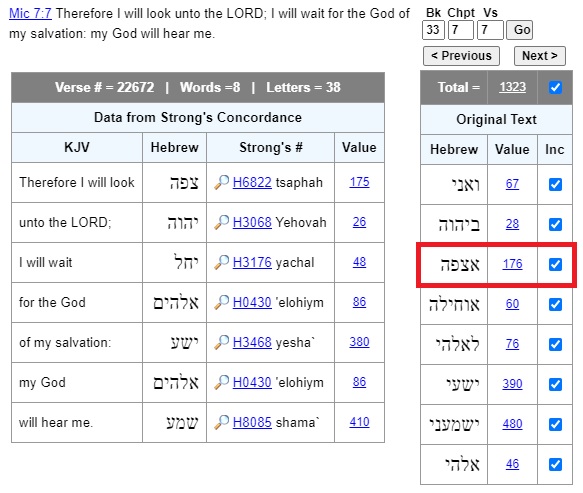Viewport: 583px width, 493px height.
Task: Select 'Therefore I will look' KJV cell
Action: (77, 183)
